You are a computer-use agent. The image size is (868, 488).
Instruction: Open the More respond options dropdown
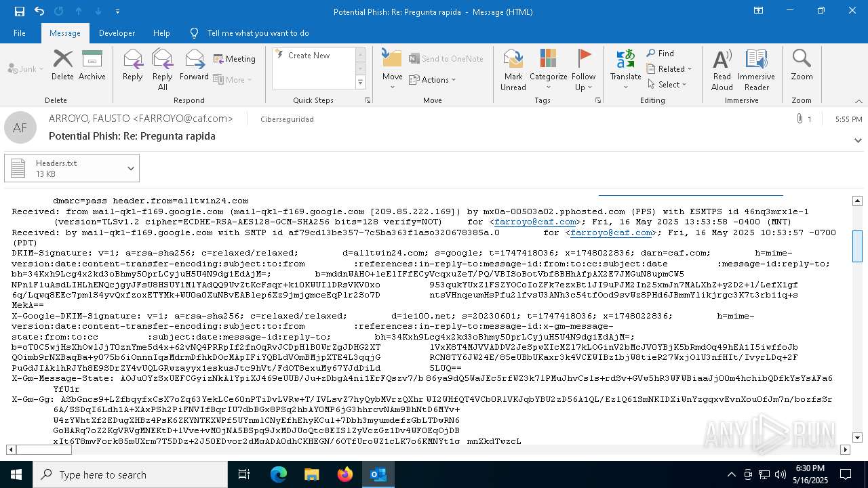pos(233,79)
